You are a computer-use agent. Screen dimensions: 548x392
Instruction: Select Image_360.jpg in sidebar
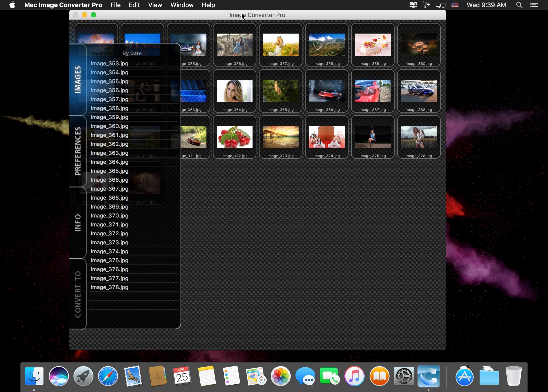point(110,126)
